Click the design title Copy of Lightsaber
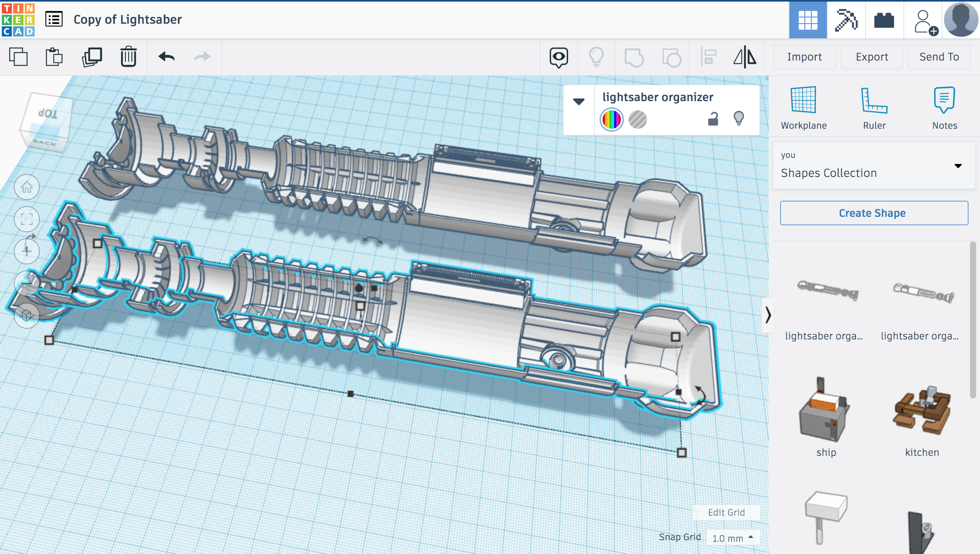This screenshot has height=554, width=980. click(127, 20)
